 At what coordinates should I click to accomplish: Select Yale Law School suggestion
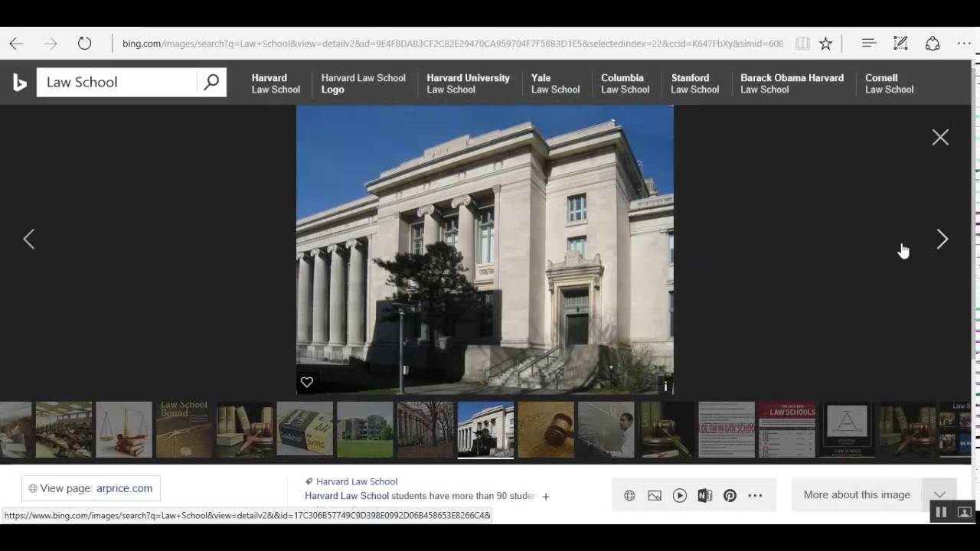coord(555,83)
